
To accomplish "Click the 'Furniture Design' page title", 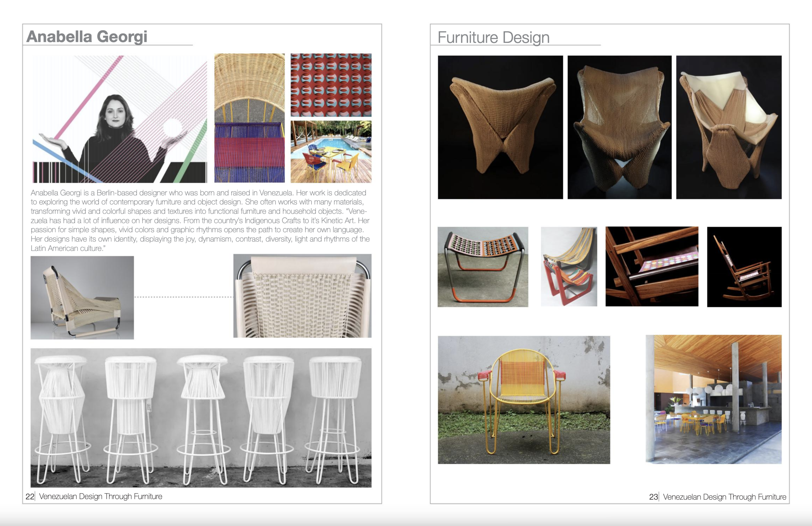I will pyautogui.click(x=493, y=38).
